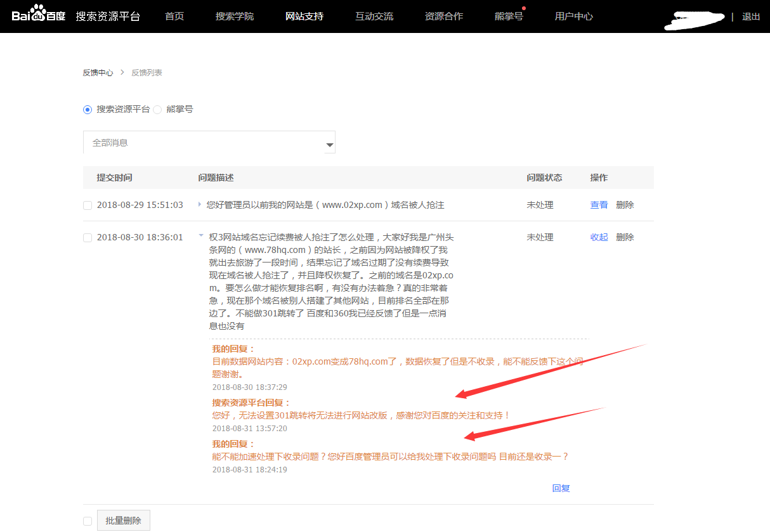
Task: Tick checkbox for 2018-08-30 18:36:01 feedback
Action: (x=88, y=238)
